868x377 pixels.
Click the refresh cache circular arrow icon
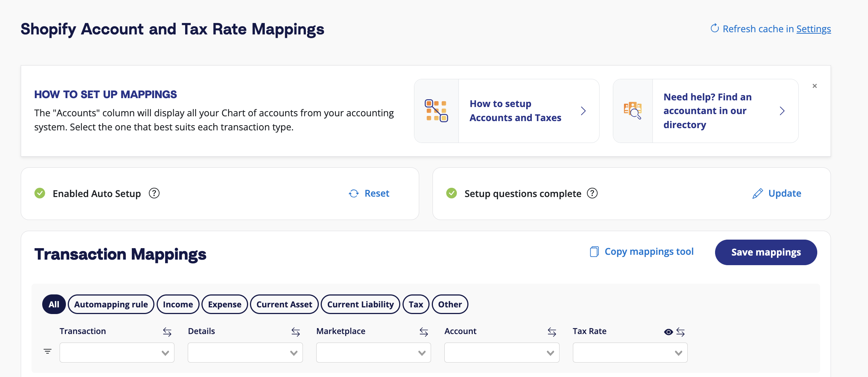[x=715, y=28]
